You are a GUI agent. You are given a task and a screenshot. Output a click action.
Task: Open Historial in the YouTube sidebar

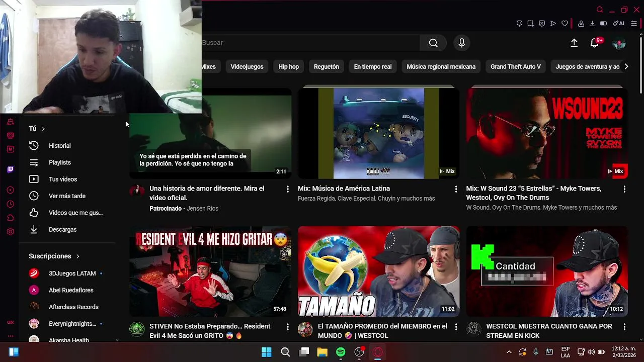(x=67, y=146)
